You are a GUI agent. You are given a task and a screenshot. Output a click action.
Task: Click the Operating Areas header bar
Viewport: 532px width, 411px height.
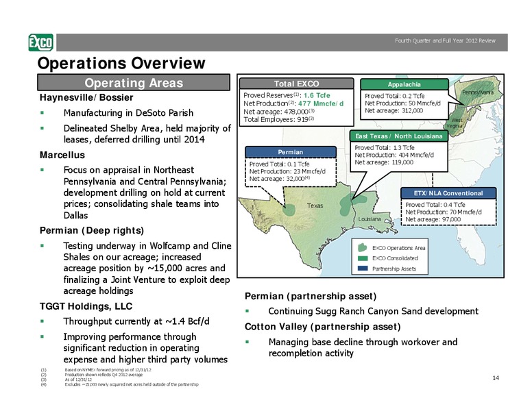[x=134, y=83]
